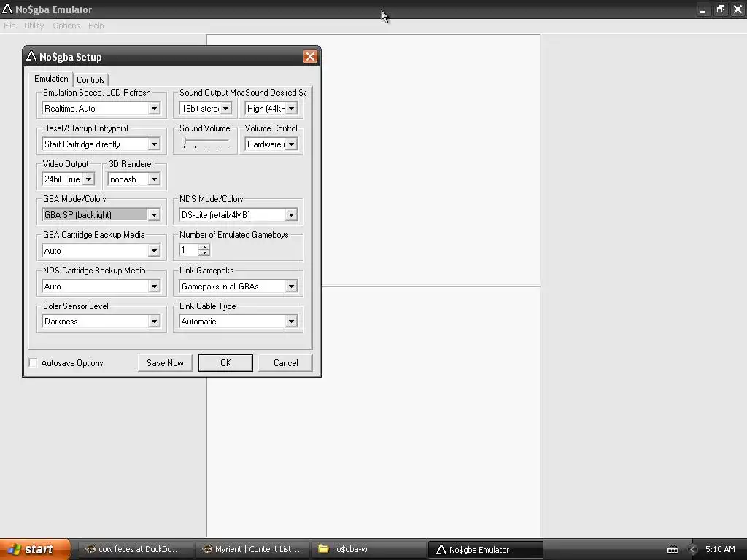Click the Cancel button
The image size is (747, 560).
pos(285,363)
